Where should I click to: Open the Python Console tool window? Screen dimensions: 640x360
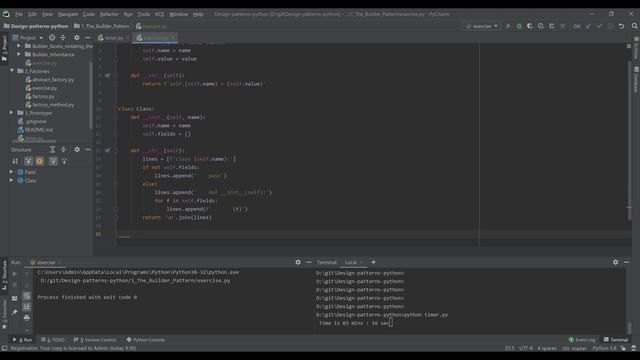[x=146, y=340]
